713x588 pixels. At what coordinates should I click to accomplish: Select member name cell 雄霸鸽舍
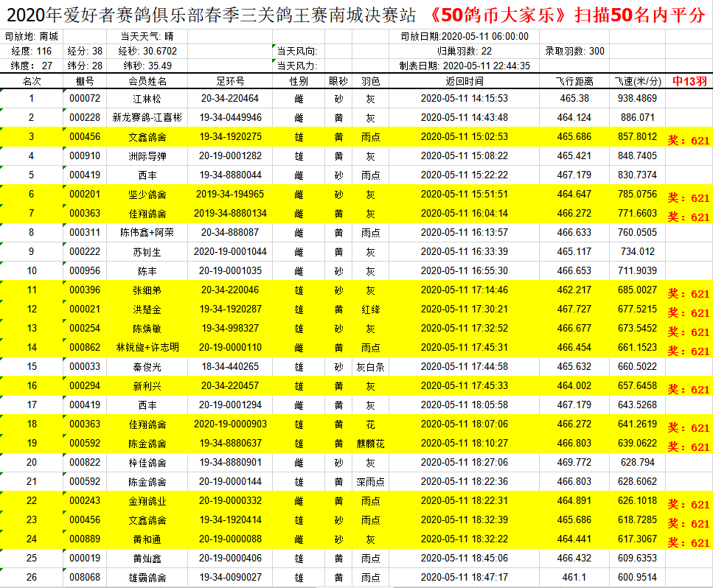coord(147,578)
